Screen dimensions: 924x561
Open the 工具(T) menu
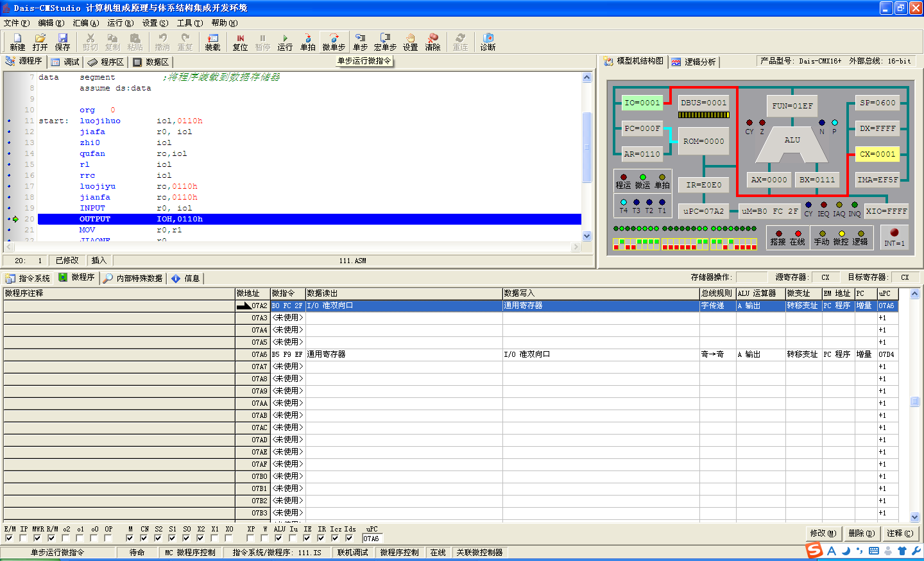click(x=190, y=23)
